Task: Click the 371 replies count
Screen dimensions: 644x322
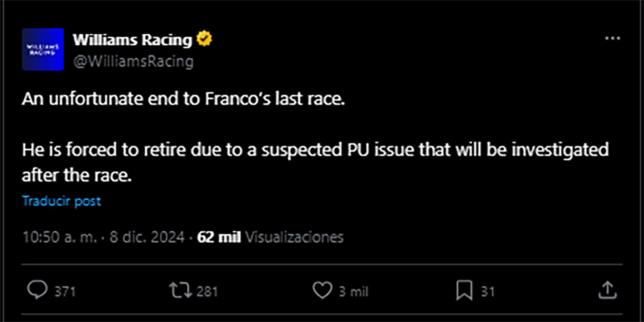Action: click(65, 291)
